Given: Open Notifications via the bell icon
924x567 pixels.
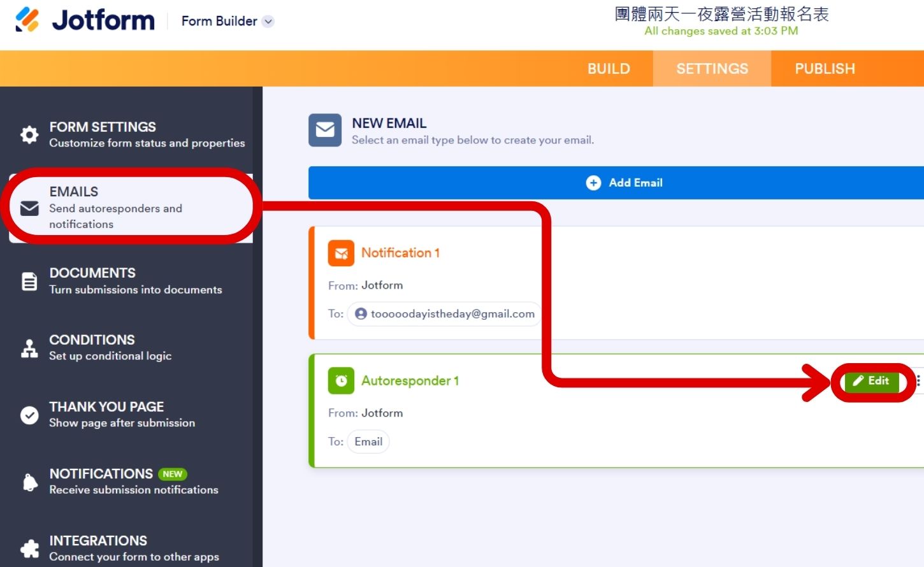Looking at the screenshot, I should coord(29,482).
